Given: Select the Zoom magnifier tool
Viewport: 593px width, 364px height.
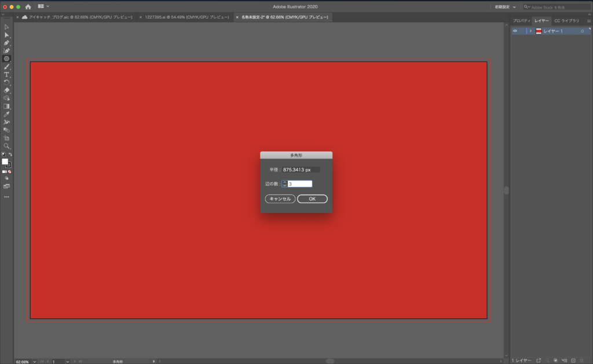Looking at the screenshot, I should coord(6,146).
